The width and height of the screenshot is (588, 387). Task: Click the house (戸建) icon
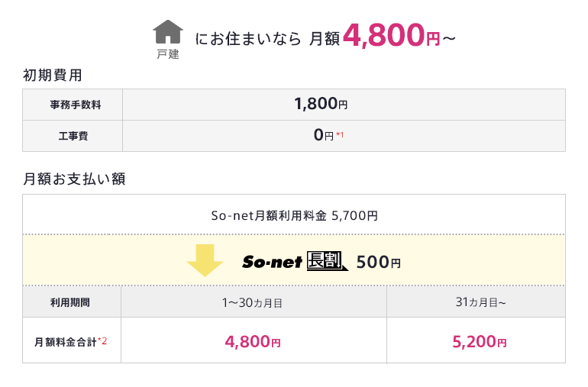[168, 32]
